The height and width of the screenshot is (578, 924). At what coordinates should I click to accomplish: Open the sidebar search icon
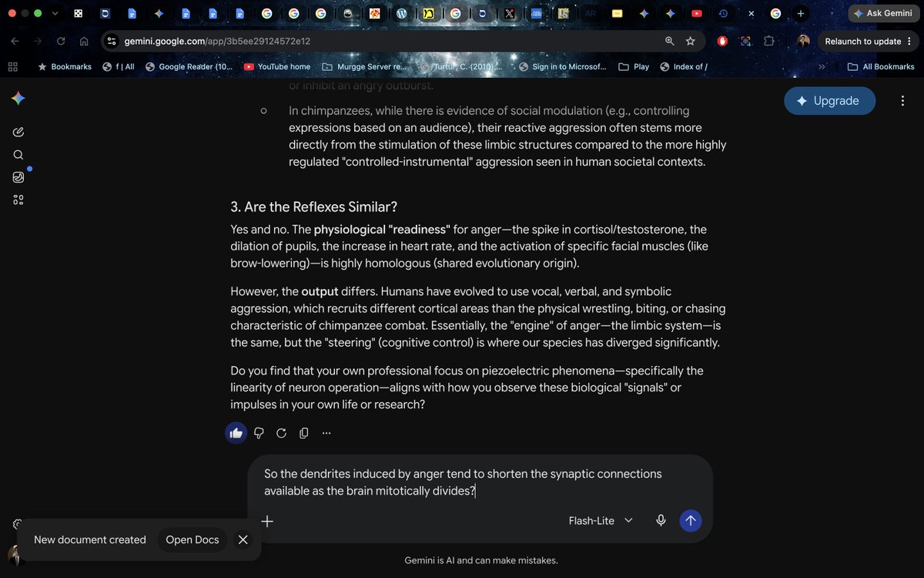pyautogui.click(x=18, y=155)
